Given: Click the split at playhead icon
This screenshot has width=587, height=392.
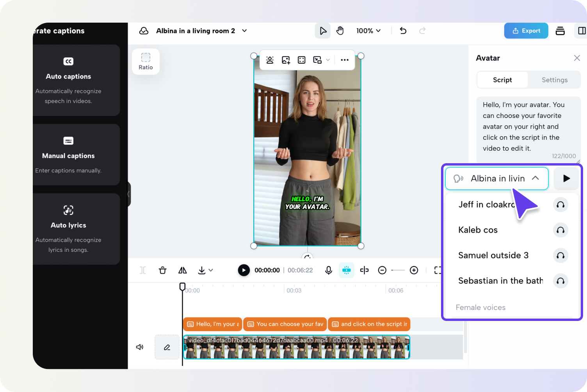Looking at the screenshot, I should pyautogui.click(x=364, y=270).
